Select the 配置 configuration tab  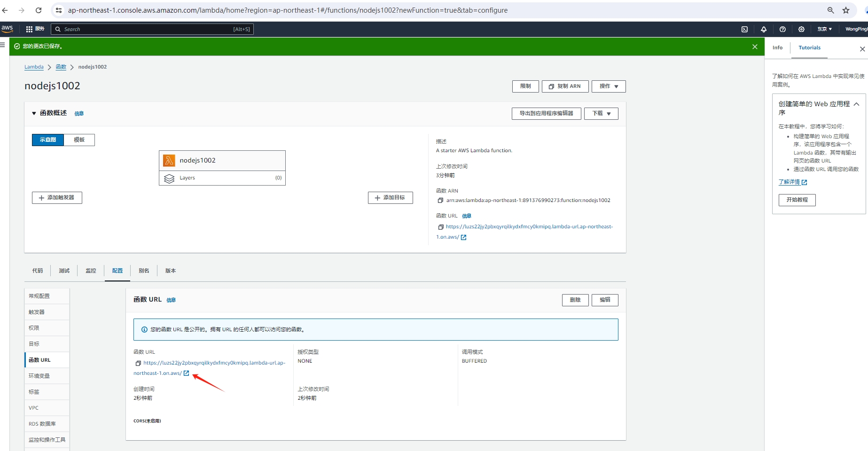(x=117, y=271)
